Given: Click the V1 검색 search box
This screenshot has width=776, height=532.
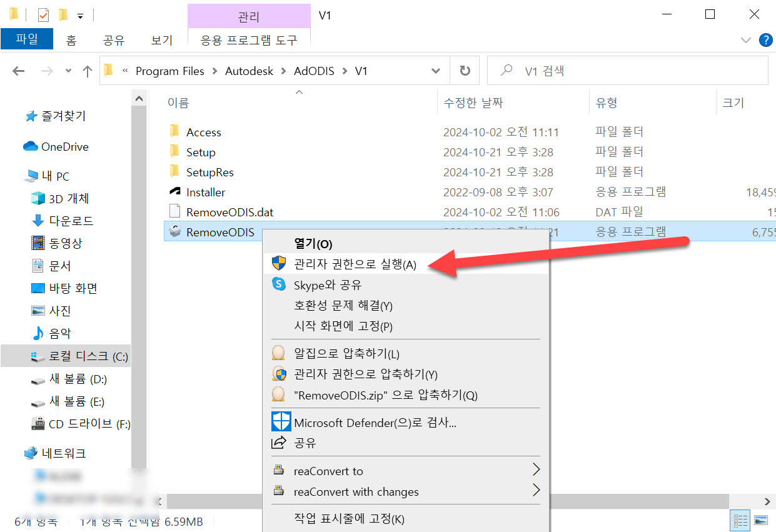Looking at the screenshot, I should 627,71.
